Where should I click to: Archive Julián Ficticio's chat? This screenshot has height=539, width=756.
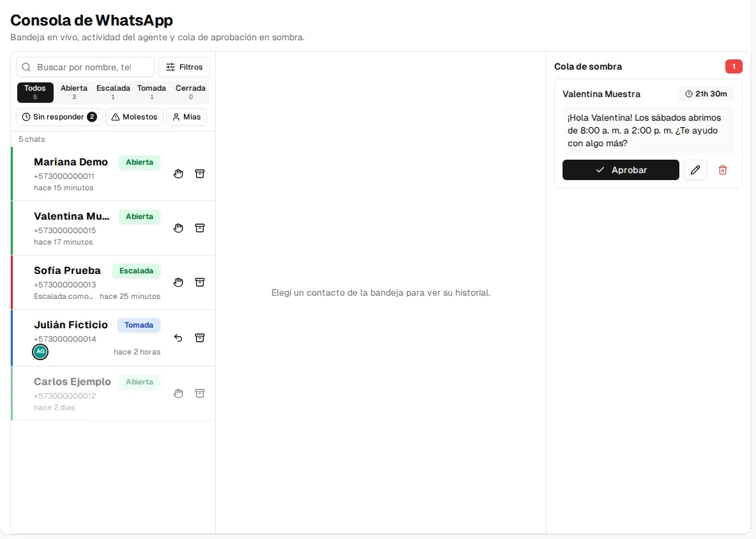tap(200, 338)
